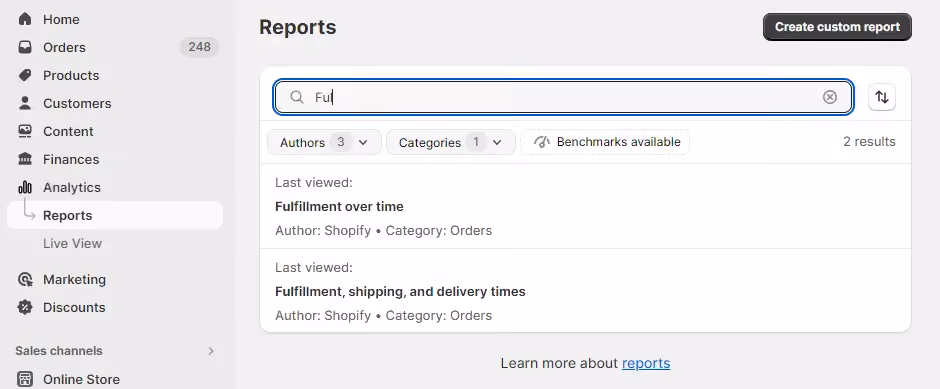Click the Finances bank icon
Viewport: 940px width, 389px height.
click(25, 159)
